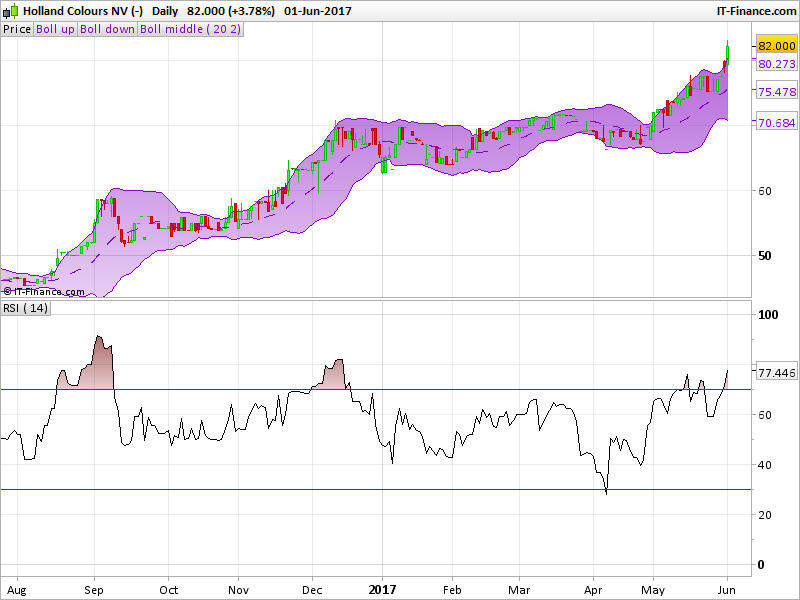Click the September RSI overbought peak

pyautogui.click(x=98, y=338)
